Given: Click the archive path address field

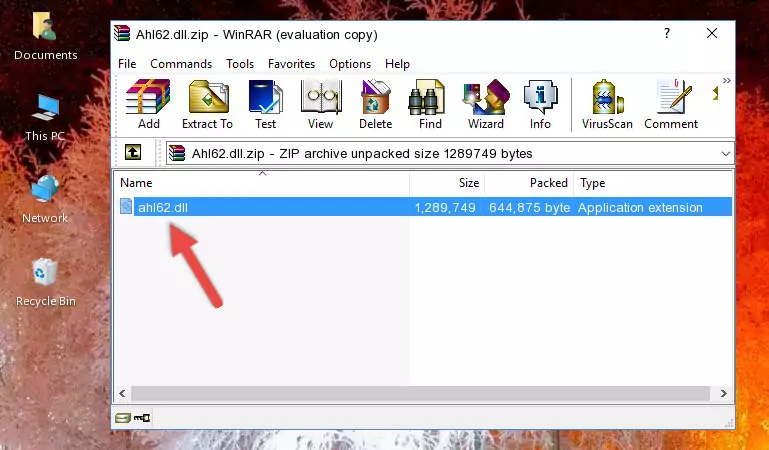Looking at the screenshot, I should coord(450,154).
